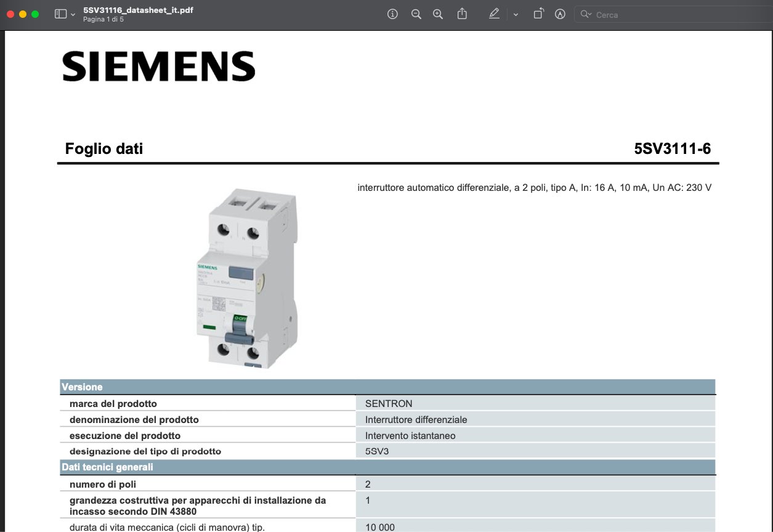The image size is (773, 532).
Task: Minimize the Preview window
Action: point(23,14)
